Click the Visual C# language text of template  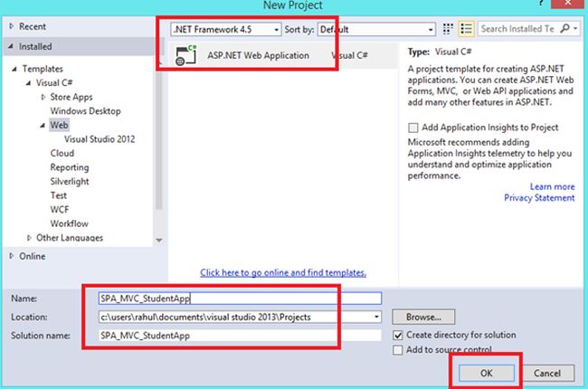(349, 55)
